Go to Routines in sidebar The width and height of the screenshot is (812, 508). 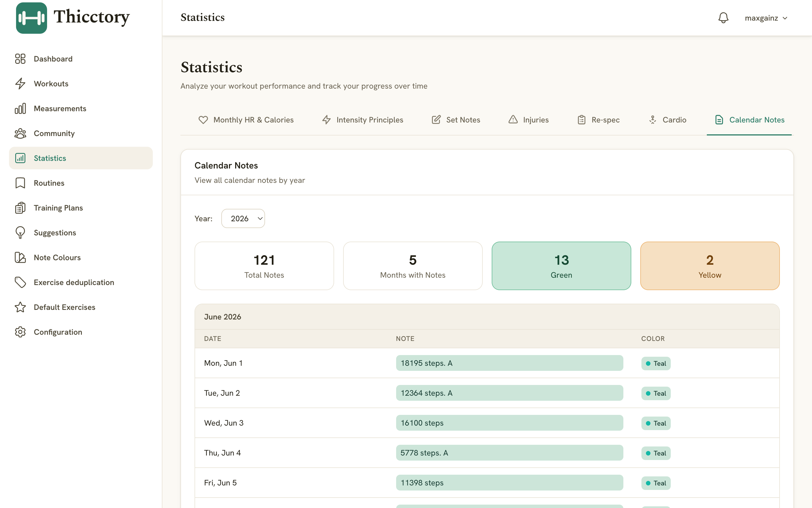coord(81,183)
